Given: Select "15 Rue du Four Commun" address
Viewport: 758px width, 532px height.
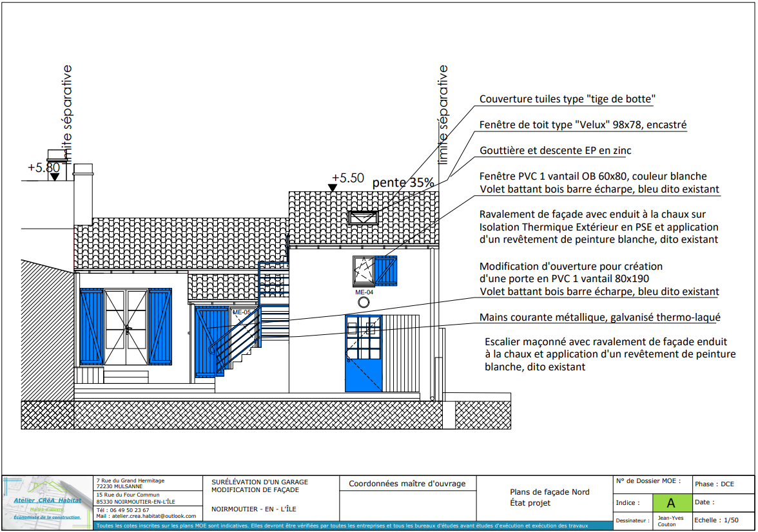Looking at the screenshot, I should 128,495.
